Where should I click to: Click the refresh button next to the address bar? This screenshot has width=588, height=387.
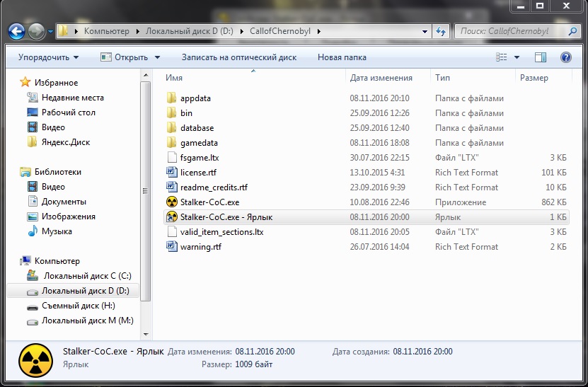(441, 32)
